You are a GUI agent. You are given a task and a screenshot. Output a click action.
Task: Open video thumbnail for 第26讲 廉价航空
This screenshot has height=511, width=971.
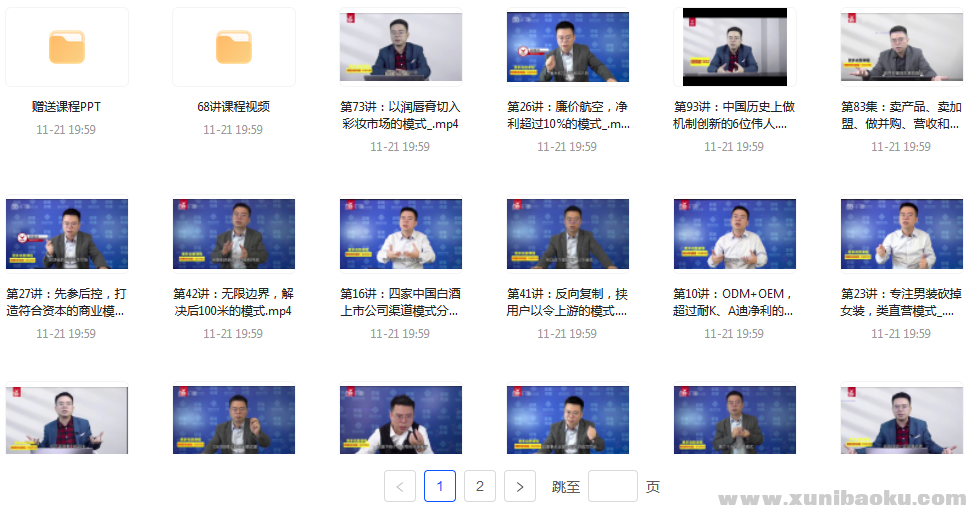pyautogui.click(x=567, y=47)
